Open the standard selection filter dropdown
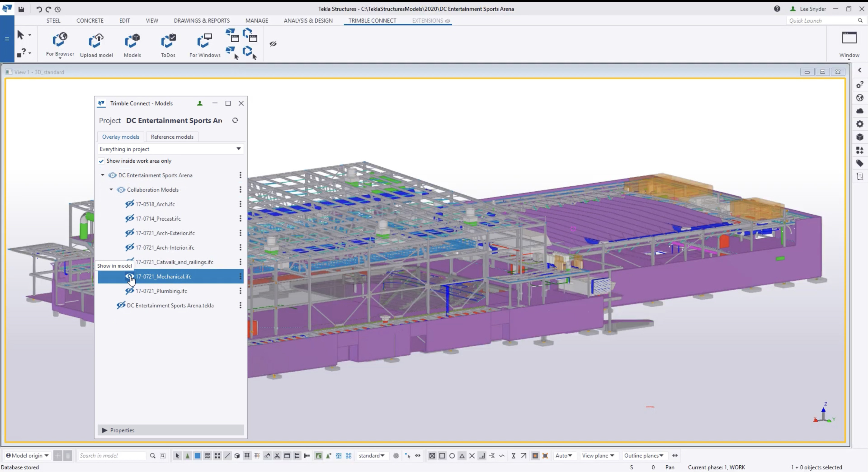The image size is (868, 472). (x=372, y=455)
